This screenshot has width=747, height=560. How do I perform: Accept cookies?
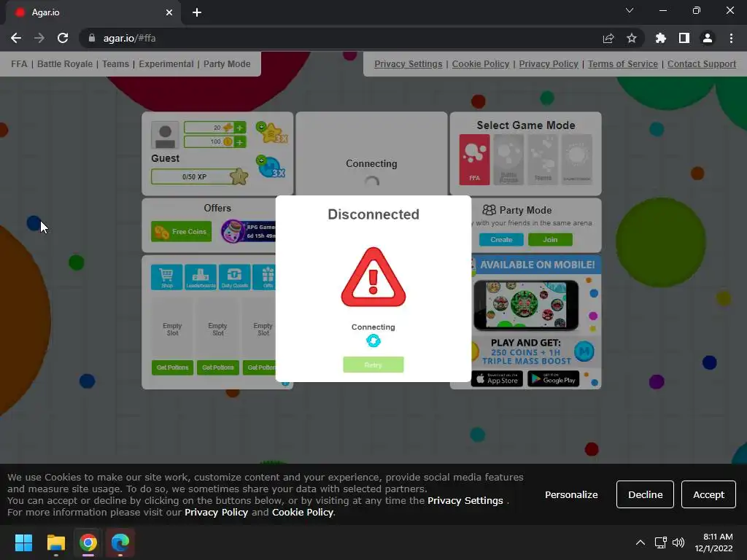(708, 494)
